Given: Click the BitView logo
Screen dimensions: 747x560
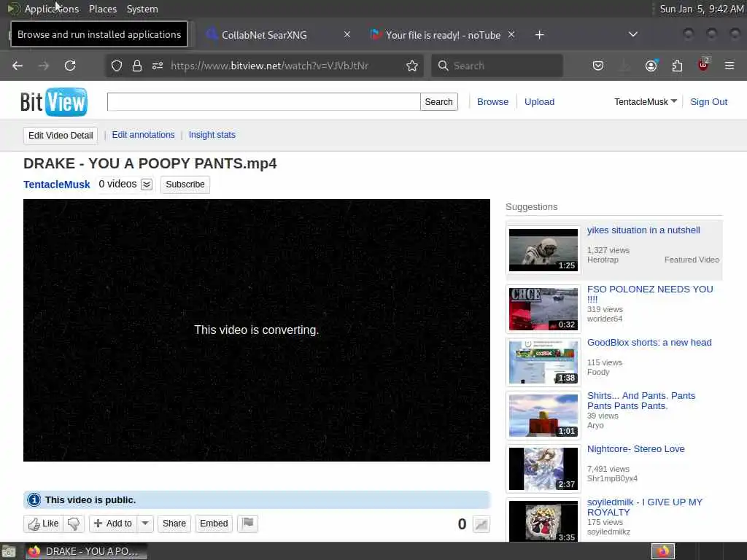Looking at the screenshot, I should [x=54, y=101].
